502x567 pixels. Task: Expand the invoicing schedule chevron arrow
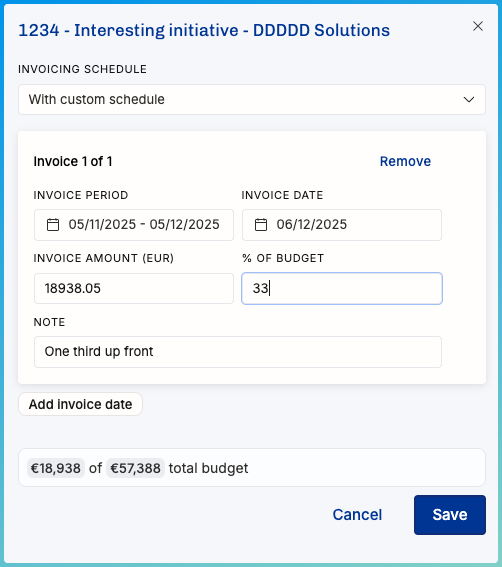(x=469, y=99)
